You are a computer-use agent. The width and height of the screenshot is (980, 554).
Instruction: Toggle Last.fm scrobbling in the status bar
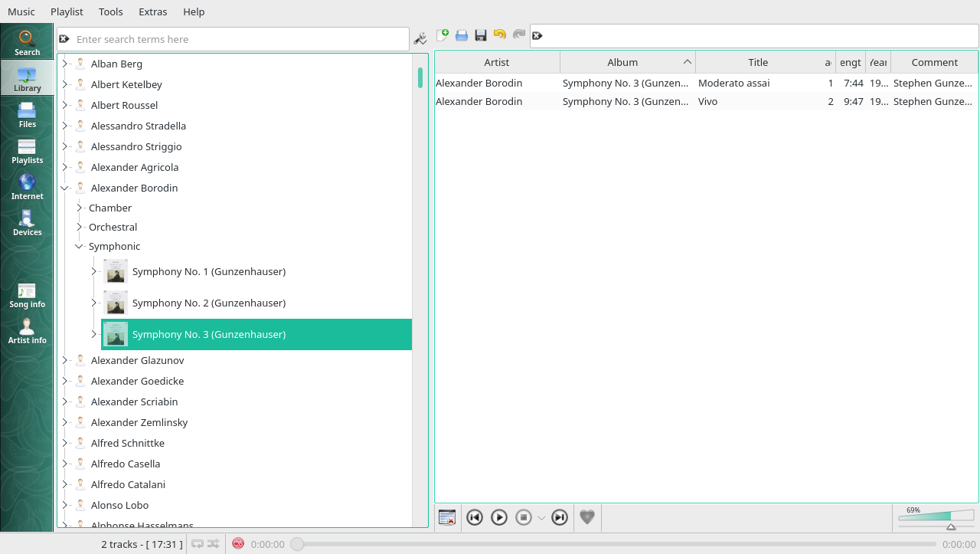coord(238,543)
